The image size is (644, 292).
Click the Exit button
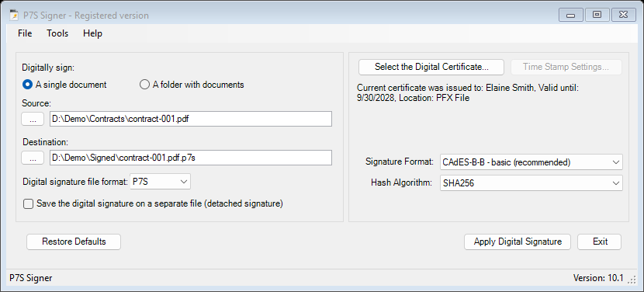tap(600, 242)
